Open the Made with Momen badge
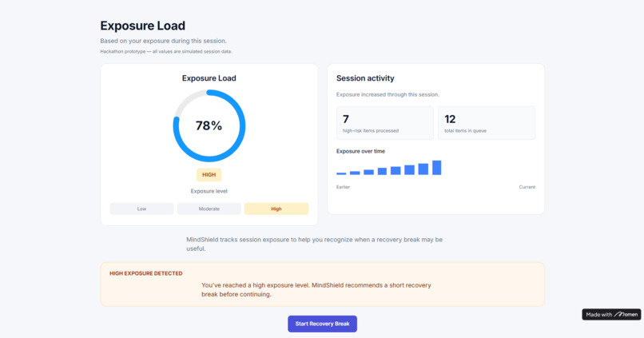The image size is (644, 338). coord(611,315)
